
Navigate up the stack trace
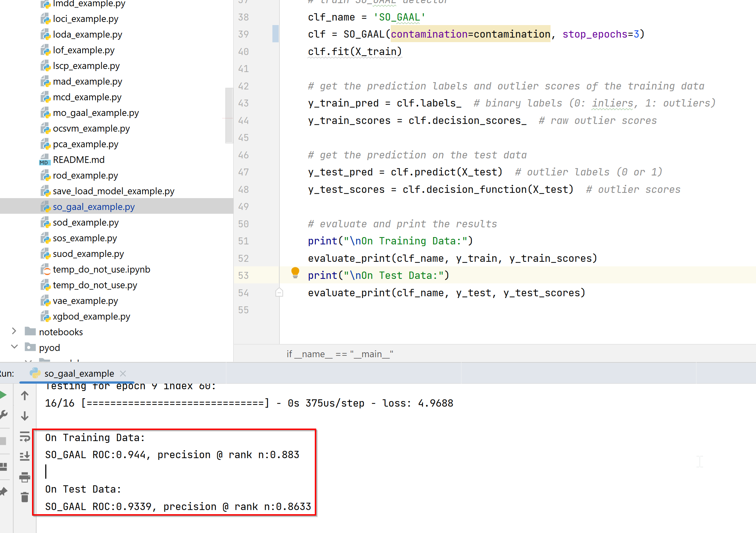[x=24, y=395]
